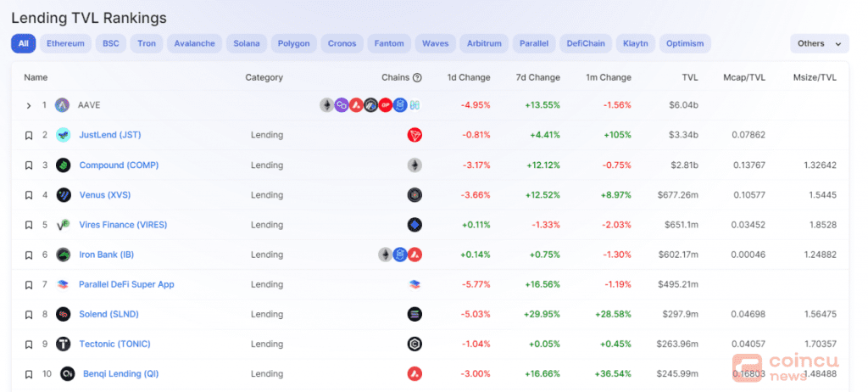Screen dimensions: 868x392
Task: Click Avalanche chain icon in Benqi row
Action: [x=415, y=373]
